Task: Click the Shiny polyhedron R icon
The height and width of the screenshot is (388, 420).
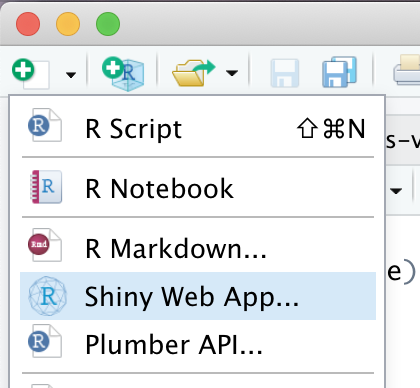Action: (48, 296)
